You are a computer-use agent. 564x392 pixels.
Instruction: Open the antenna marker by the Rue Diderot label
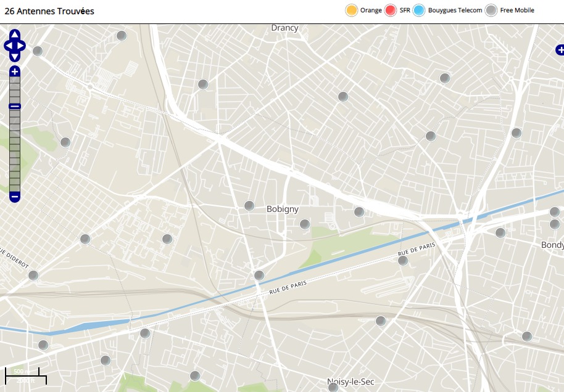point(33,276)
